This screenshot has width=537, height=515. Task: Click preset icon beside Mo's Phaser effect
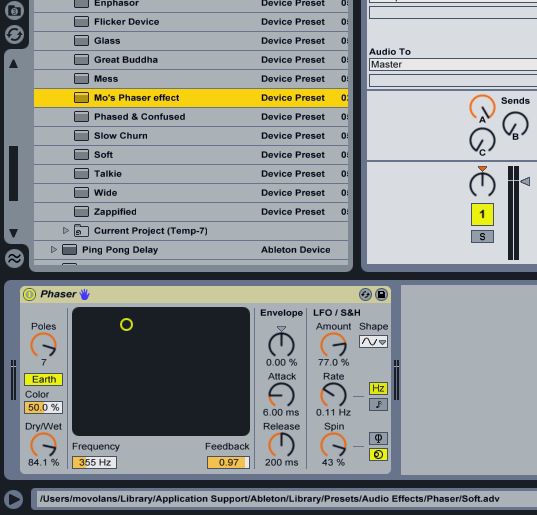(x=82, y=98)
